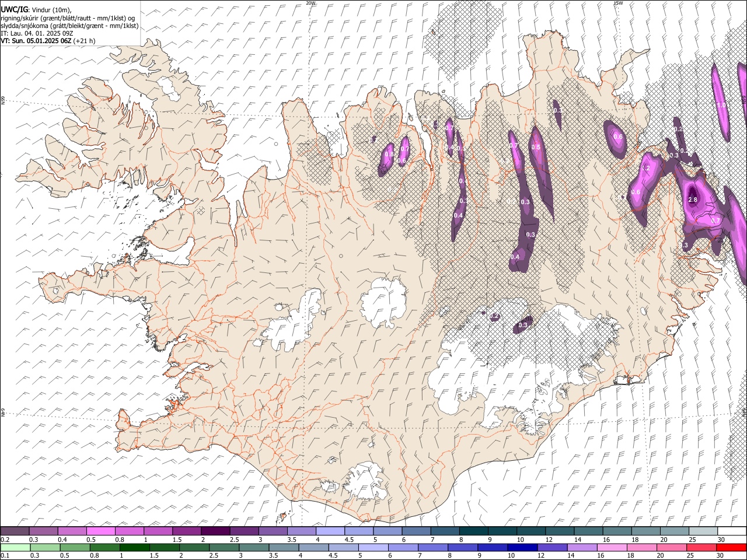Select the dark teal upper swatch from 8 to 9

point(474,531)
